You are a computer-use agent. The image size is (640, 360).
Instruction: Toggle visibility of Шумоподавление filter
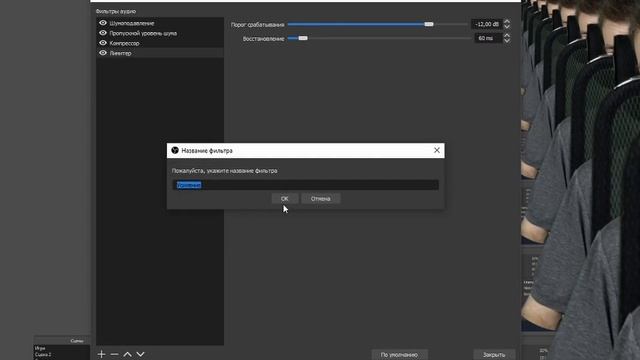(x=103, y=23)
